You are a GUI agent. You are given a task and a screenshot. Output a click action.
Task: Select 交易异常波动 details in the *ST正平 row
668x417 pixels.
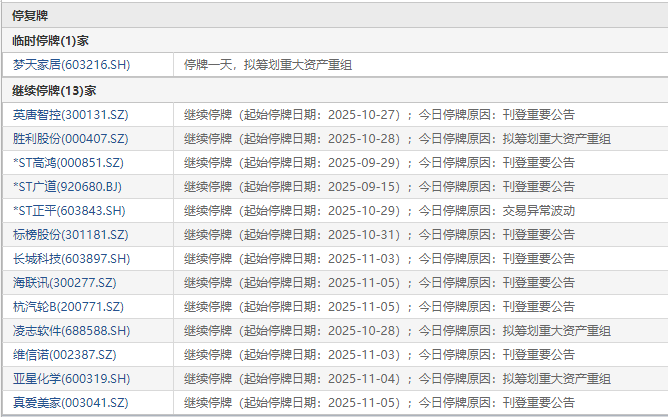click(x=379, y=210)
